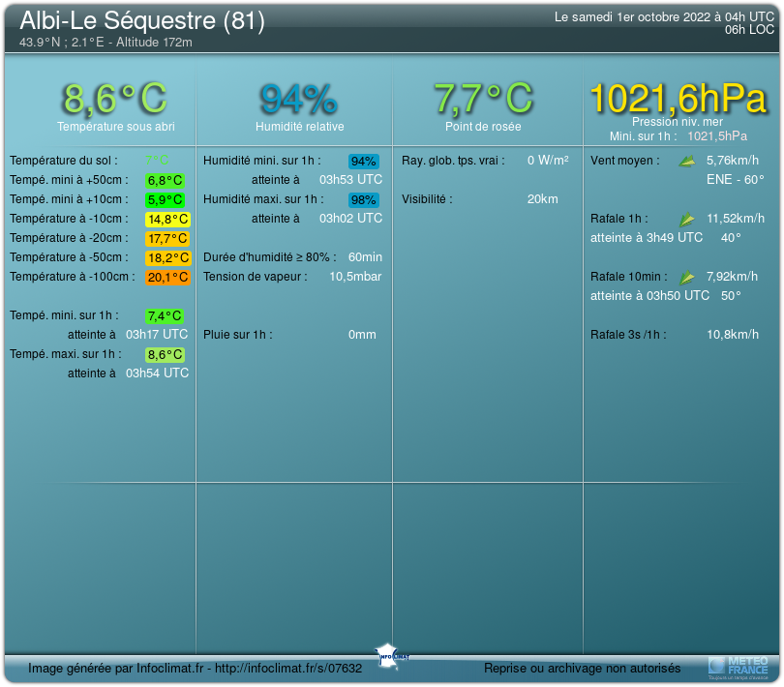Image resolution: width=784 pixels, height=687 pixels.
Task: Click the yellow 14,8°C badge at -10cm
Action: 166,219
